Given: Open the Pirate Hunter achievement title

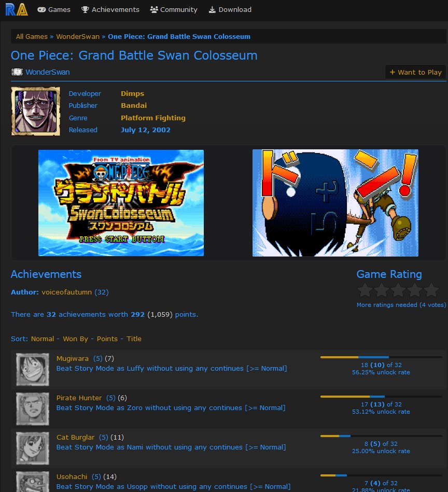Looking at the screenshot, I should pyautogui.click(x=79, y=398).
